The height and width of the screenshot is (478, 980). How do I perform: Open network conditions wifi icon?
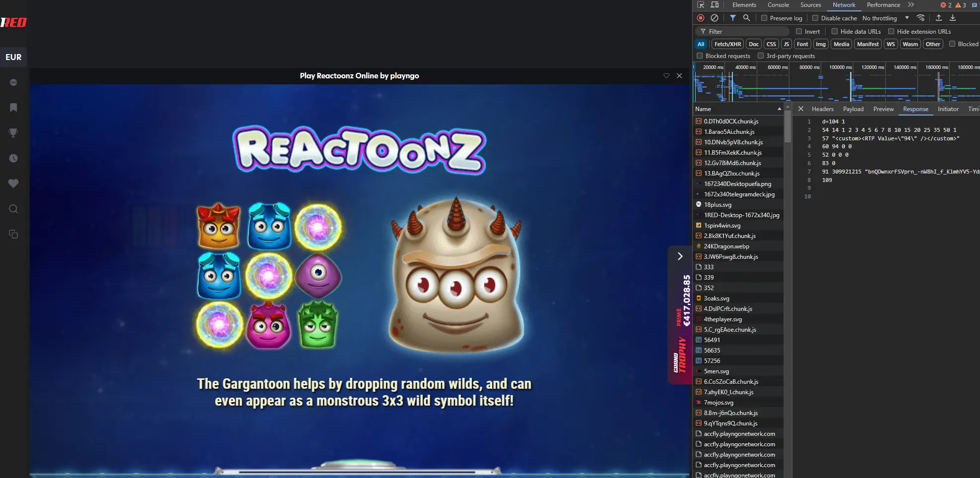920,18
